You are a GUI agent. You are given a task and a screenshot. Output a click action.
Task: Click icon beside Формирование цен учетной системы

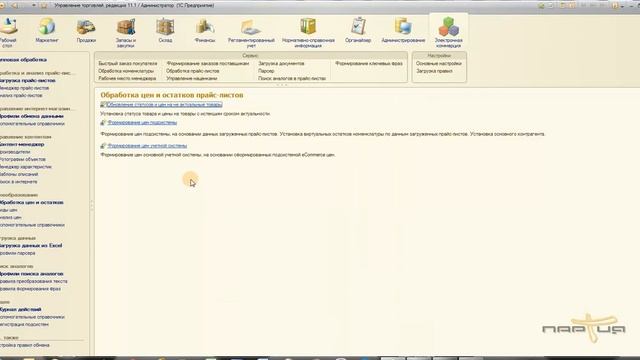pyautogui.click(x=103, y=146)
